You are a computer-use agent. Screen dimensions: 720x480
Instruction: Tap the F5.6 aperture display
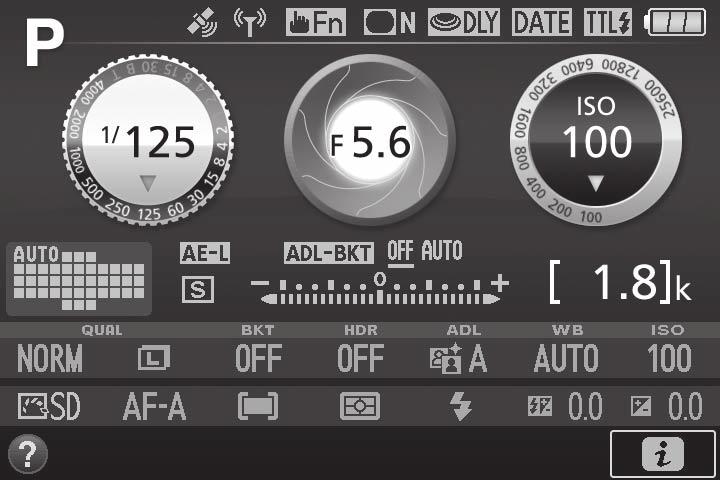tap(370, 141)
